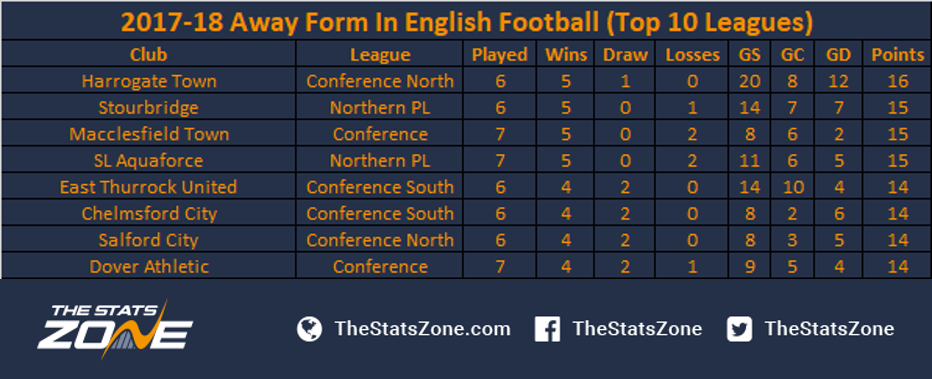Select East Thurrock United cell
This screenshot has width=932, height=379.
pyautogui.click(x=149, y=187)
